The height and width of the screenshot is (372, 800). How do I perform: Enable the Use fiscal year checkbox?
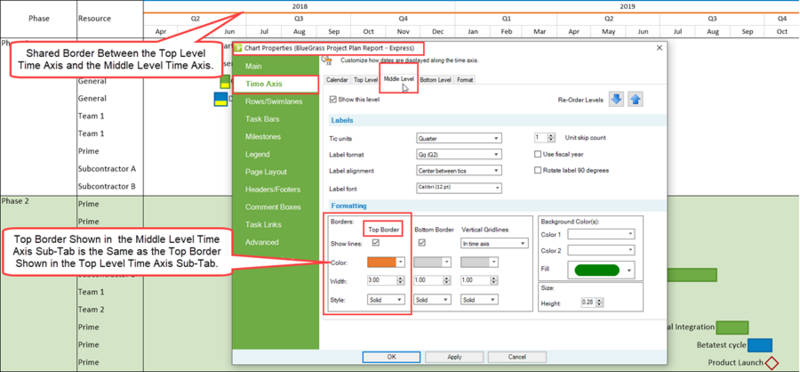click(x=537, y=154)
